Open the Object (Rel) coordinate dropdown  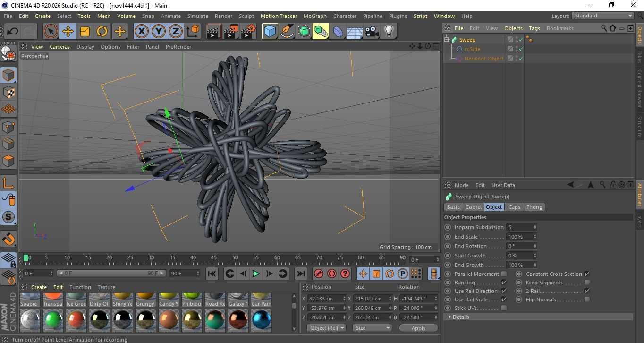(326, 328)
